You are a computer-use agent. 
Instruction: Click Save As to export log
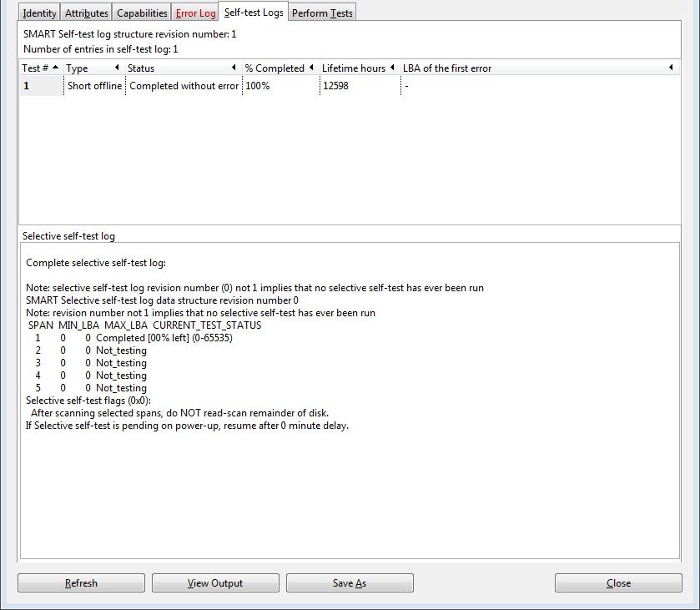pos(350,582)
